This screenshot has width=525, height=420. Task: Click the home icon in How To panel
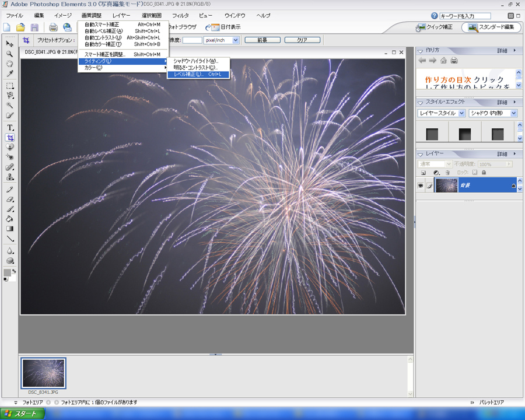[x=443, y=60]
